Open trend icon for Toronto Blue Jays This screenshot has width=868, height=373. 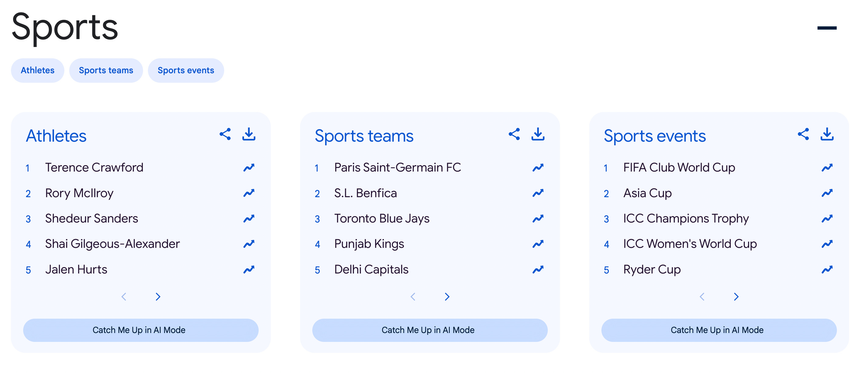pos(538,219)
